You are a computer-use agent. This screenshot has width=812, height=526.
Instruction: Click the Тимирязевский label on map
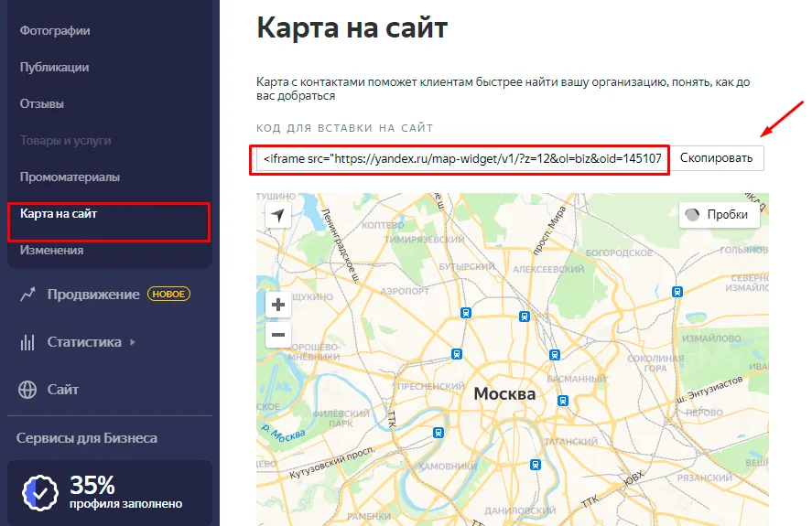[424, 240]
